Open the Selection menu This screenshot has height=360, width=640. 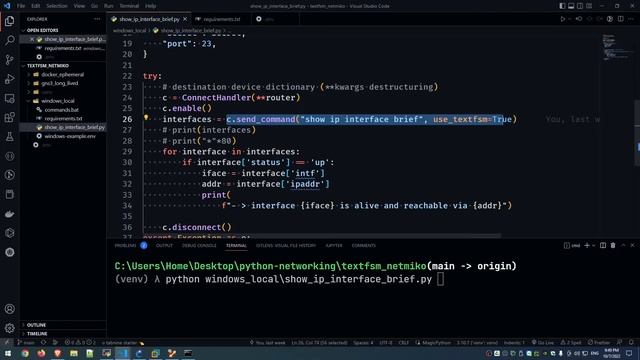tap(57, 6)
